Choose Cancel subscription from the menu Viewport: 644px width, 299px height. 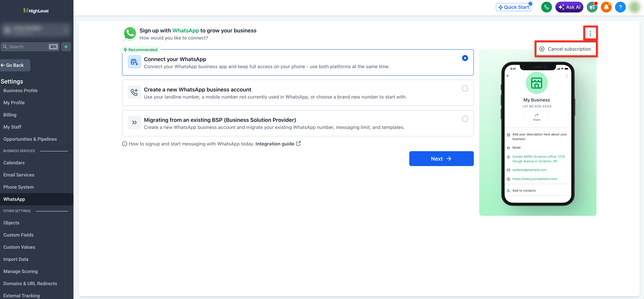566,49
